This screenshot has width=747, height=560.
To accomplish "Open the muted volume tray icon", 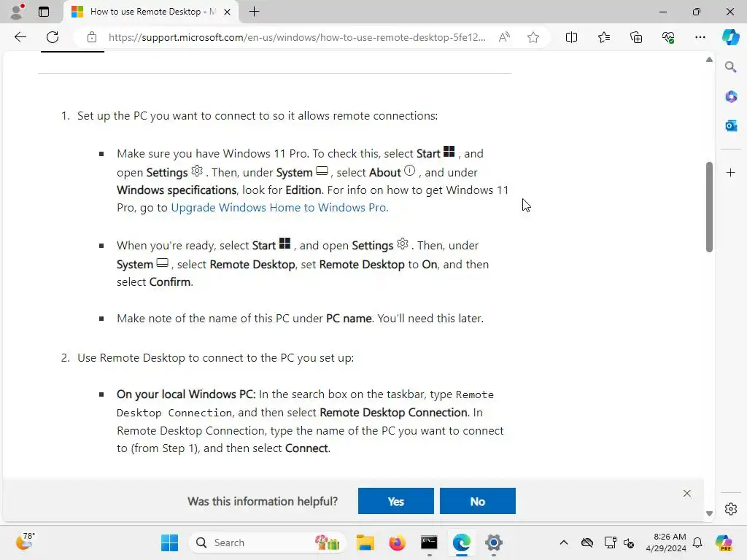I will 629,542.
